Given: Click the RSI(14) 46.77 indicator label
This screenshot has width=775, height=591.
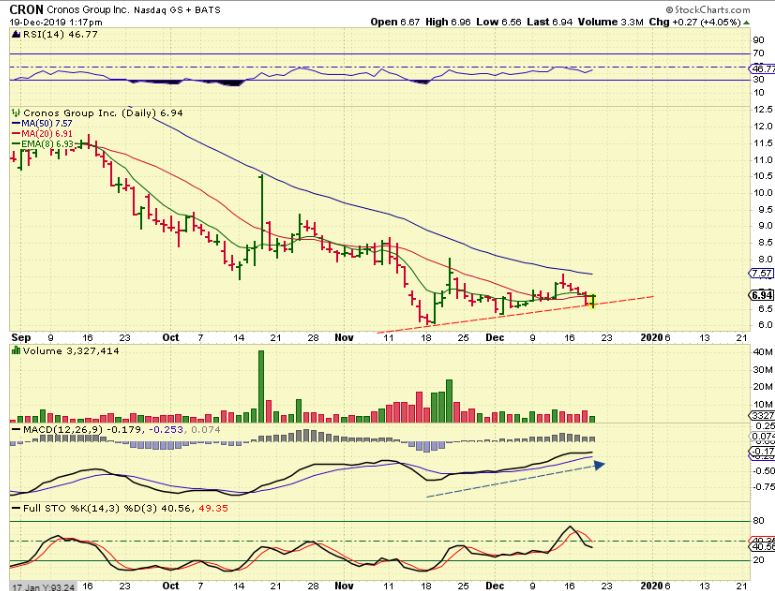Looking at the screenshot, I should (x=60, y=35).
